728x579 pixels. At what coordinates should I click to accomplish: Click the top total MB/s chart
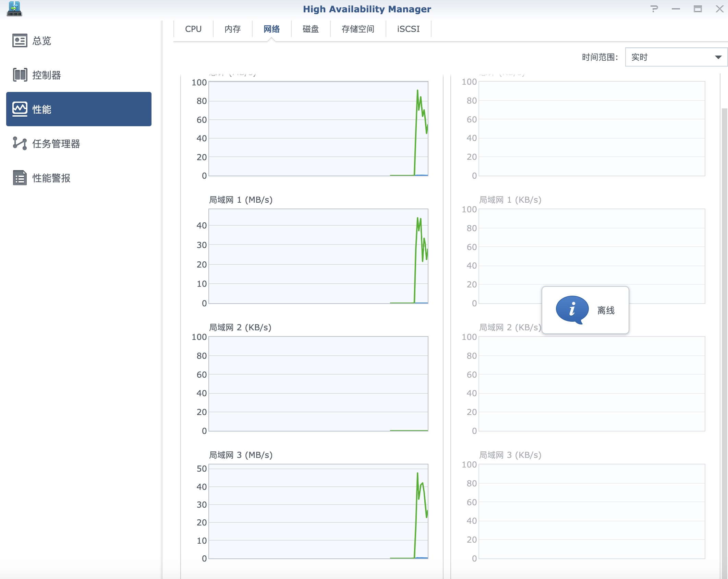[x=318, y=129]
